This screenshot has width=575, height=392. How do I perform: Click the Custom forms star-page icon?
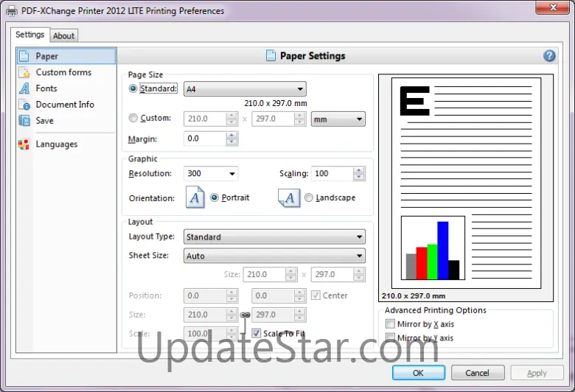pos(24,72)
